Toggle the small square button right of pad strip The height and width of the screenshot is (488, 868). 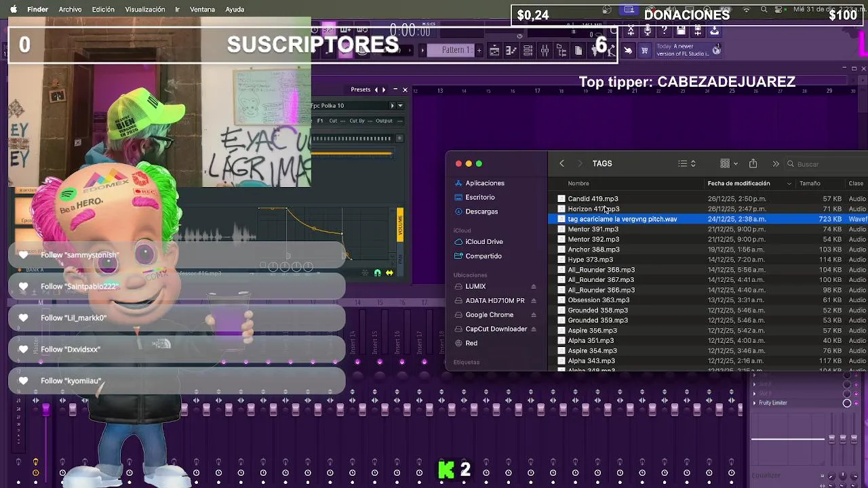[399, 138]
